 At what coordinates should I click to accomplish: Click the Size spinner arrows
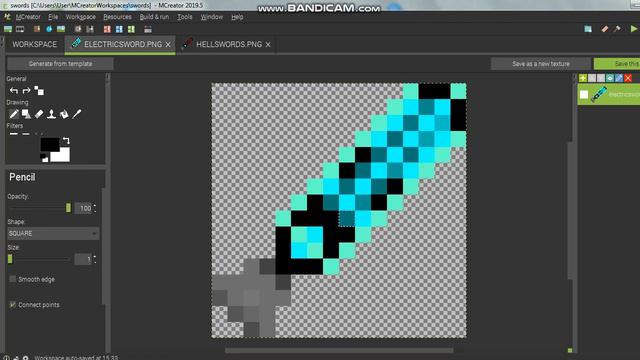[95, 259]
